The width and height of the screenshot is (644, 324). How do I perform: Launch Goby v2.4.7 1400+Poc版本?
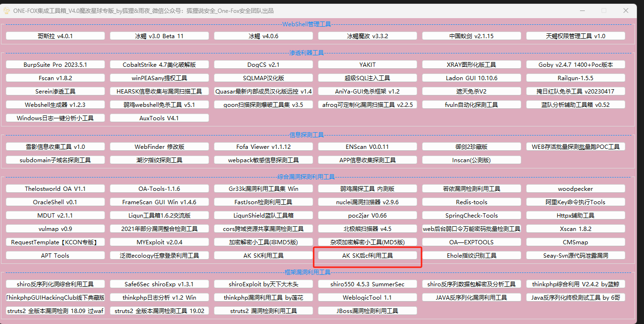coord(576,64)
